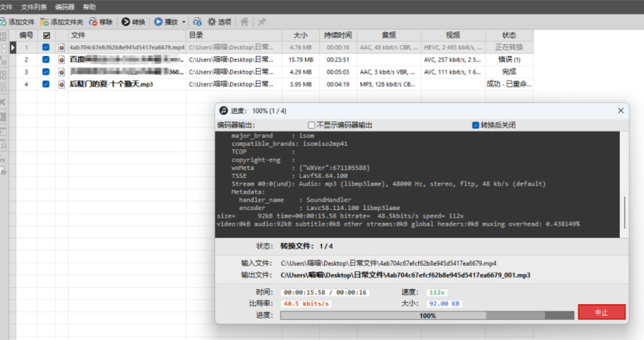
Task: Click the 100% conversion progress bar
Action: [427, 315]
